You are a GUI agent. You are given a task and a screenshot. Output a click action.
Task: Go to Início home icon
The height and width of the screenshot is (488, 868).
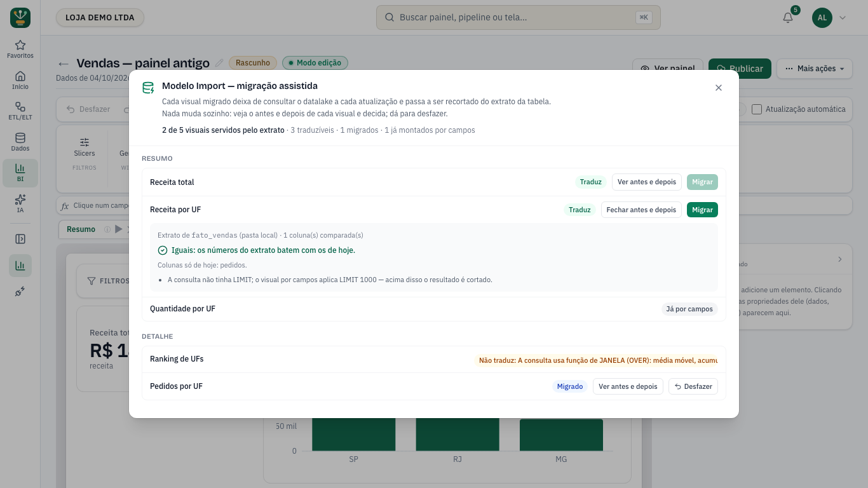(x=20, y=80)
